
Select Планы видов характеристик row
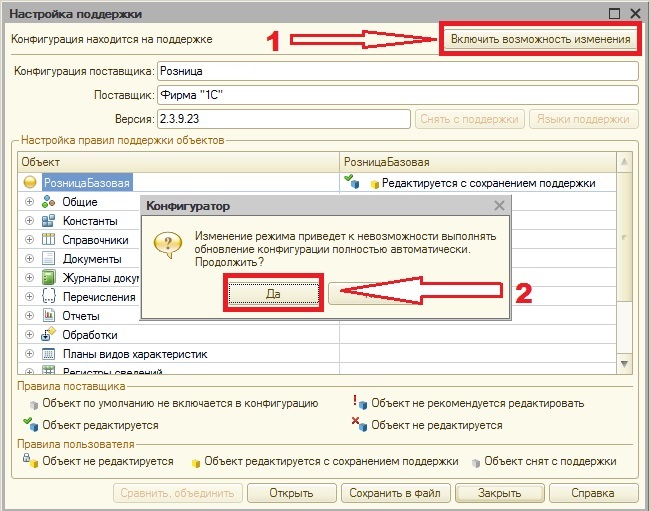click(179, 354)
